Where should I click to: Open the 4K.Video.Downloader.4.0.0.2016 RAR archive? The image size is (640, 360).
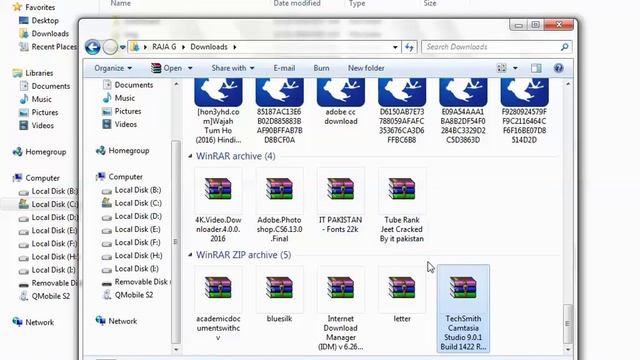pos(218,205)
